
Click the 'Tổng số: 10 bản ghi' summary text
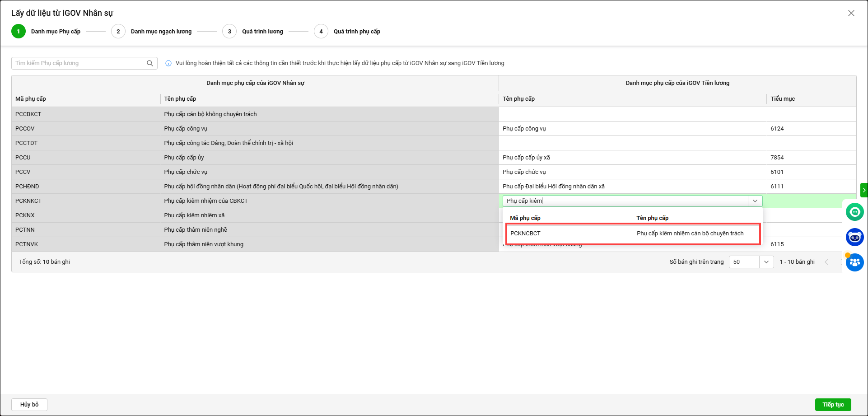tap(44, 262)
